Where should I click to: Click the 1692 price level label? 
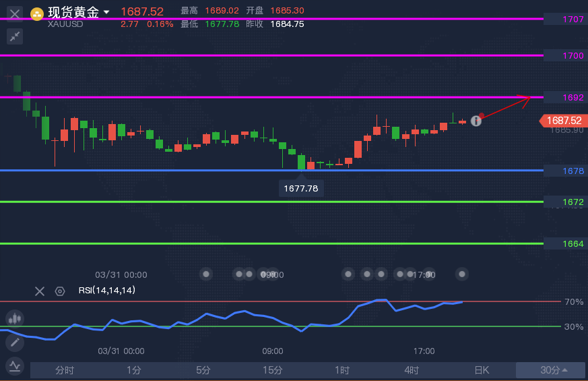573,98
